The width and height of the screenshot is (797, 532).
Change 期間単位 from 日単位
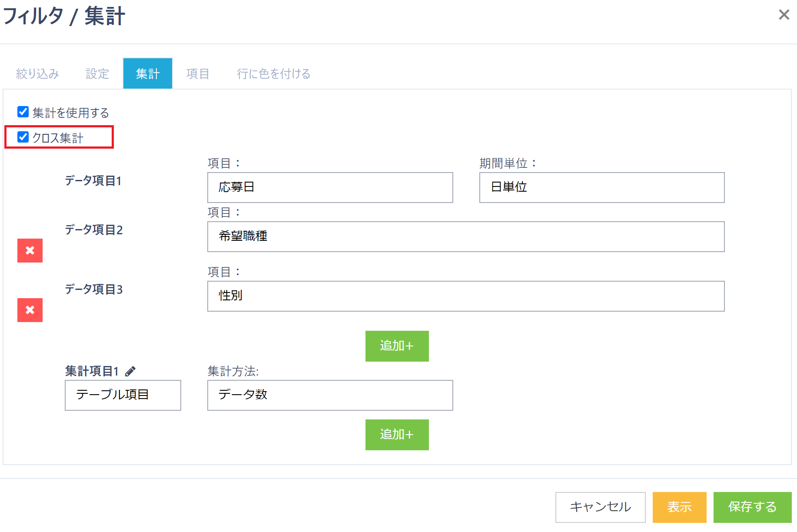(601, 187)
